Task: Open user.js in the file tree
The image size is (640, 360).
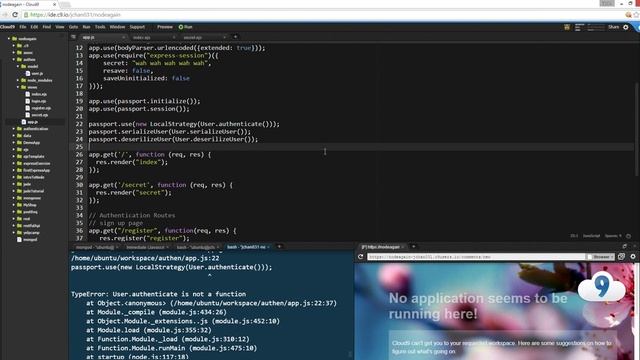Action: (x=37, y=73)
